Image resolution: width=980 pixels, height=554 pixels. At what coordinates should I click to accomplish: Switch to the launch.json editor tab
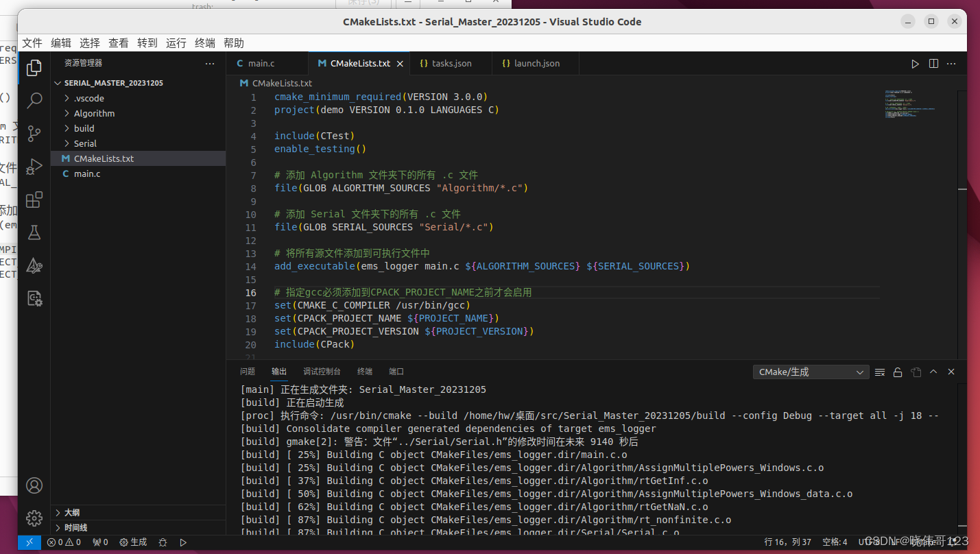point(536,64)
